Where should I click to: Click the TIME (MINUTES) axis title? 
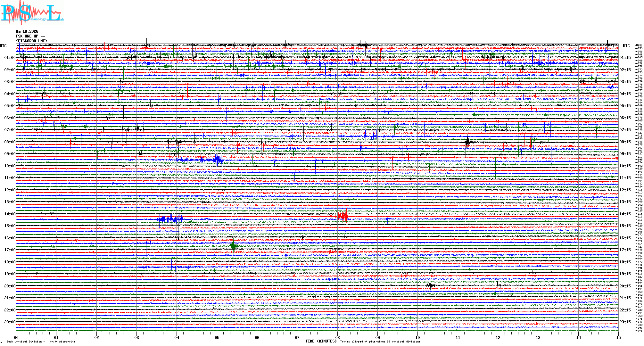(x=321, y=341)
